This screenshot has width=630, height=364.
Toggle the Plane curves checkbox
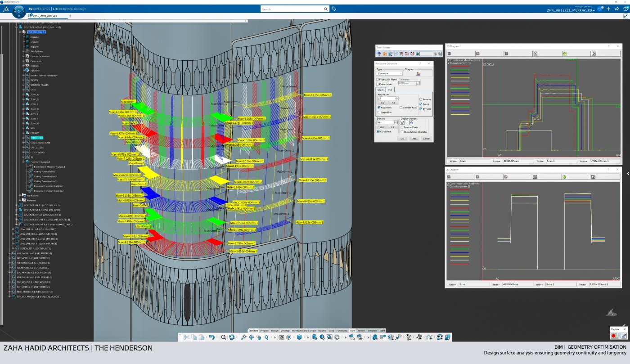point(378,84)
